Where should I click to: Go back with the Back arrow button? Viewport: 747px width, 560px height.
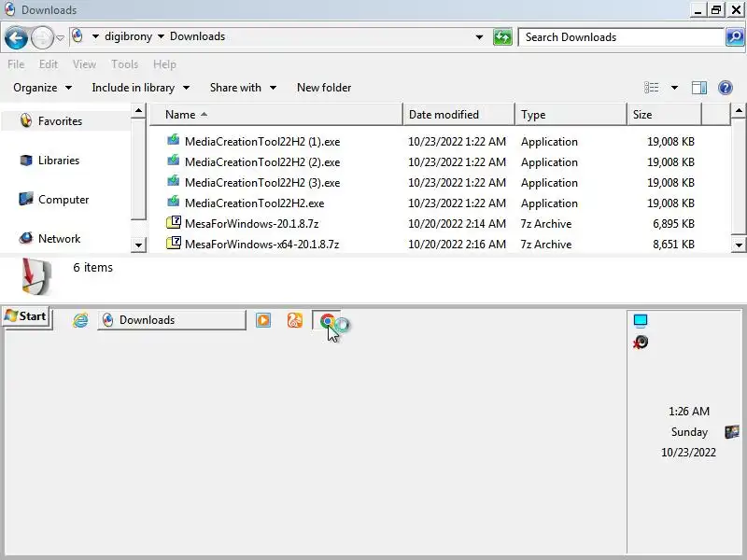16,37
